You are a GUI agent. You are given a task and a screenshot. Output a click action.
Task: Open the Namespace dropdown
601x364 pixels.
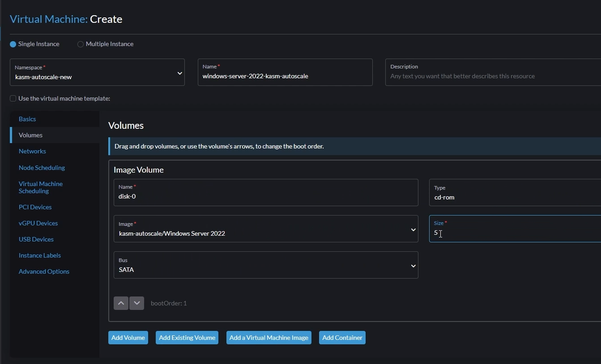click(97, 72)
